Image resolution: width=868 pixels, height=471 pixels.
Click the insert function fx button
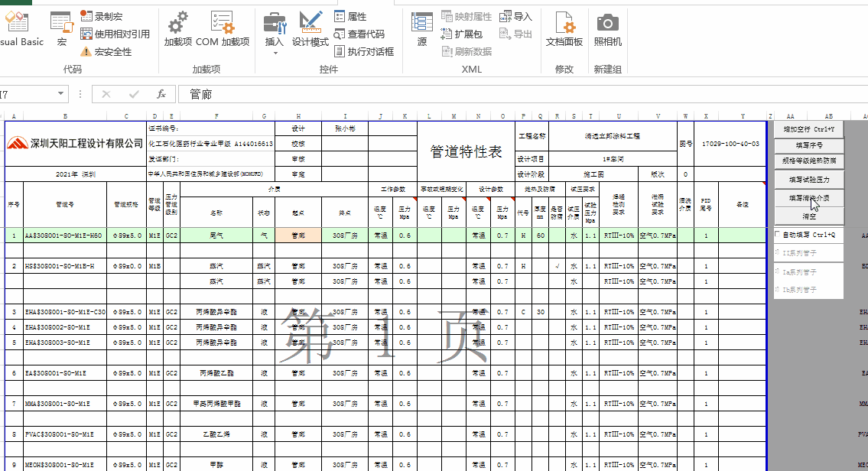click(161, 94)
